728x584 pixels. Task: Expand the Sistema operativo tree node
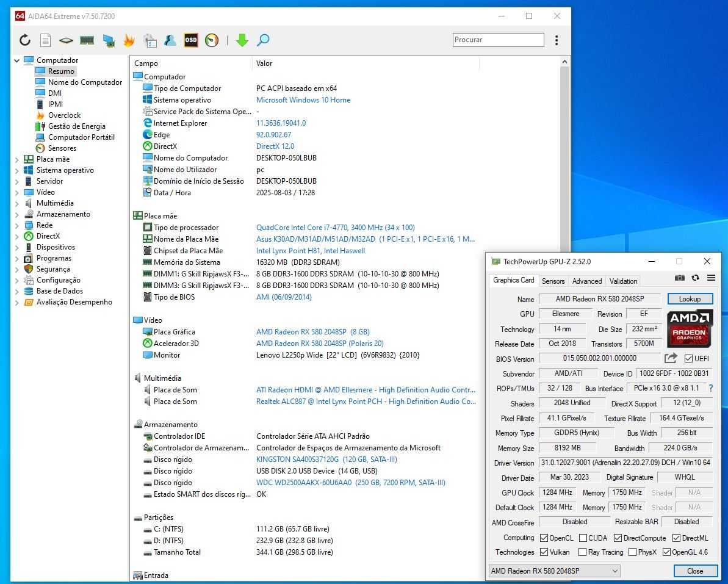(x=17, y=170)
